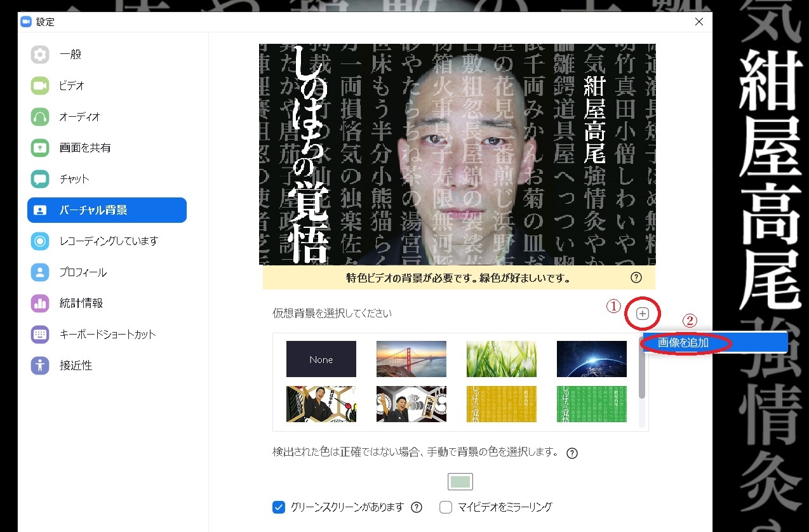Open the レコーディングしています recording icon
Viewport: 809px width, 532px height.
click(x=40, y=241)
